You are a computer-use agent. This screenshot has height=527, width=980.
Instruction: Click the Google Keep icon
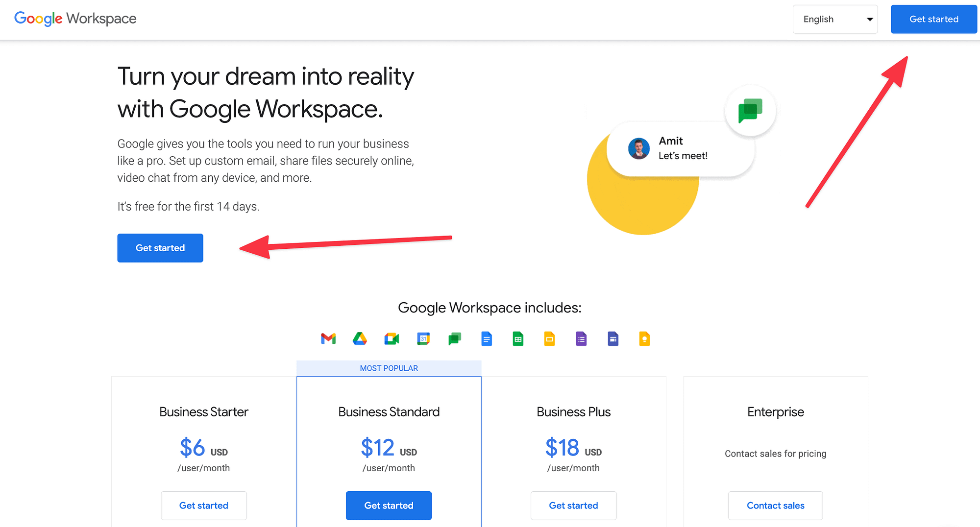644,338
